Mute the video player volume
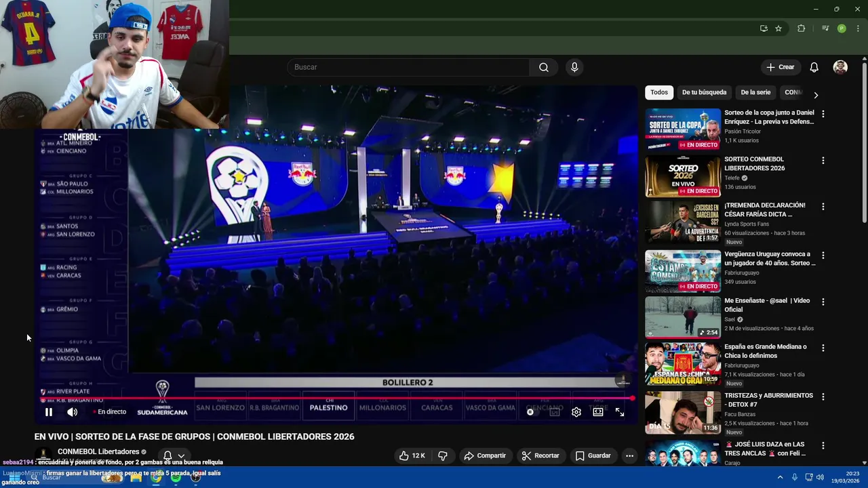This screenshot has width=868, height=488. [x=72, y=412]
